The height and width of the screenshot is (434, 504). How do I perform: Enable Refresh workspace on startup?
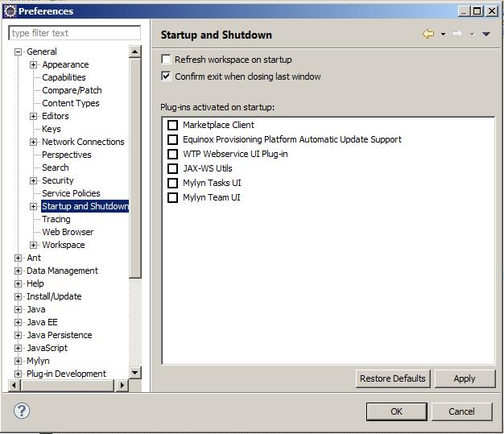pyautogui.click(x=167, y=60)
